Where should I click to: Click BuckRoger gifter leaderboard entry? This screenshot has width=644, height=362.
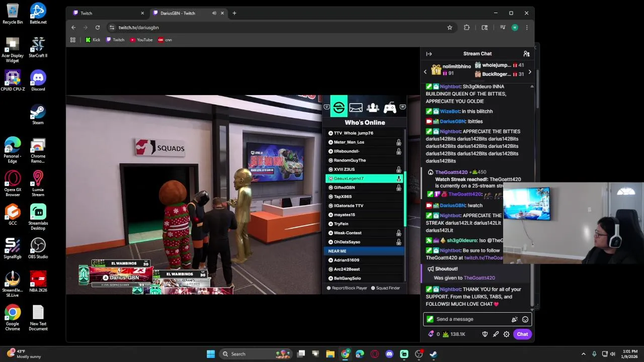pos(499,74)
